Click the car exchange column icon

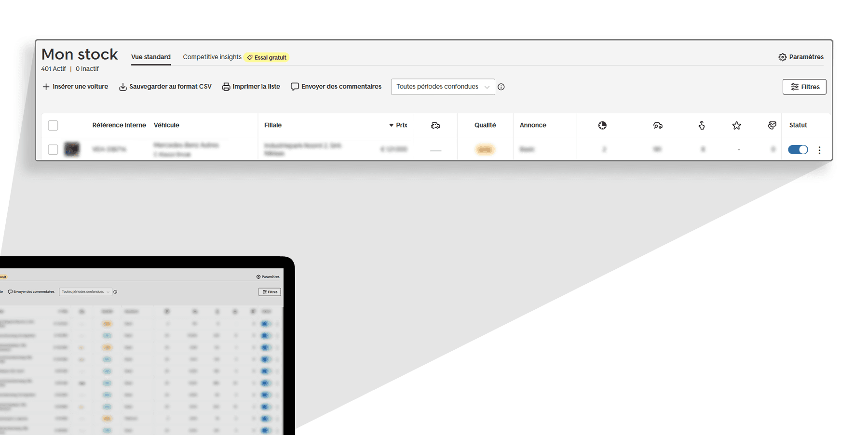(x=435, y=125)
